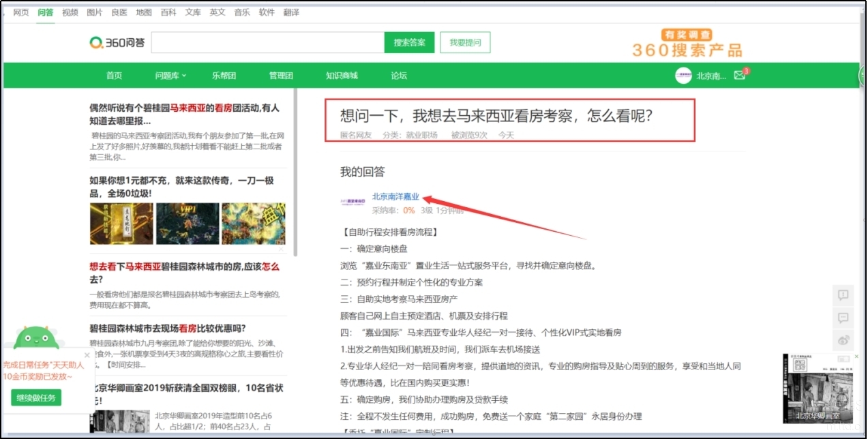Close the 北京华卿画室 floating ad

point(856,357)
